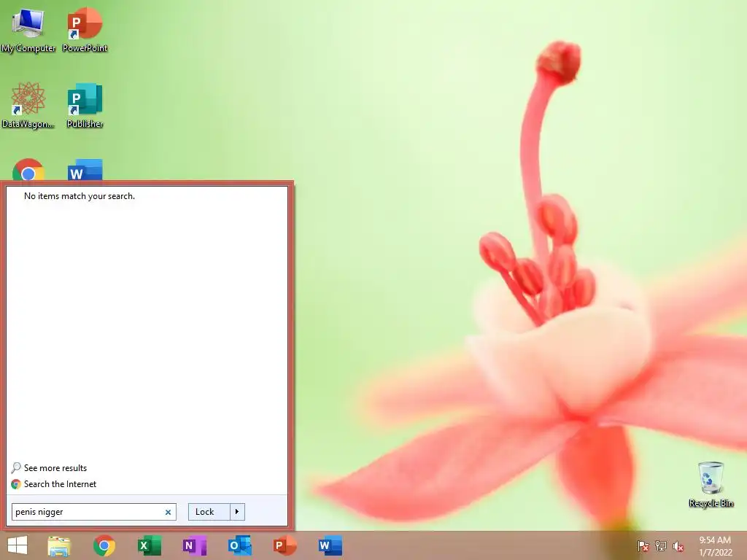Image resolution: width=747 pixels, height=560 pixels.
Task: Click the Windows Start button
Action: [x=18, y=545]
